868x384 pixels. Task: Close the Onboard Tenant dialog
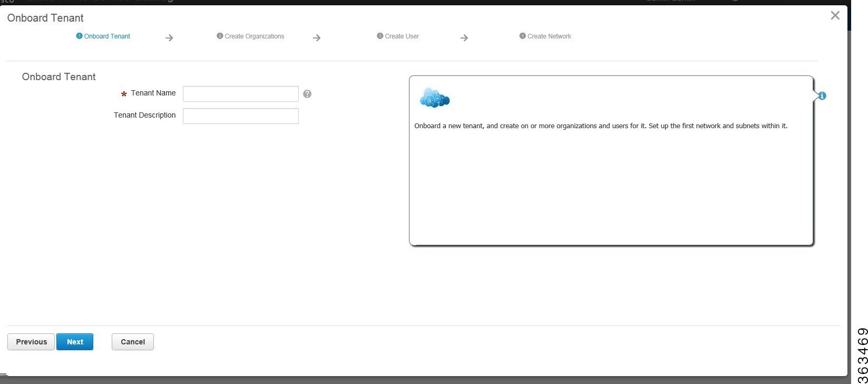click(x=835, y=15)
